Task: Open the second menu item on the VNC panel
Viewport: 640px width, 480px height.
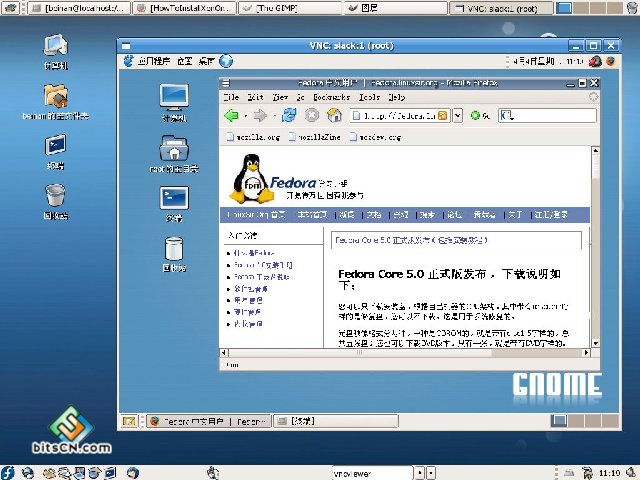Action: pyautogui.click(x=184, y=61)
